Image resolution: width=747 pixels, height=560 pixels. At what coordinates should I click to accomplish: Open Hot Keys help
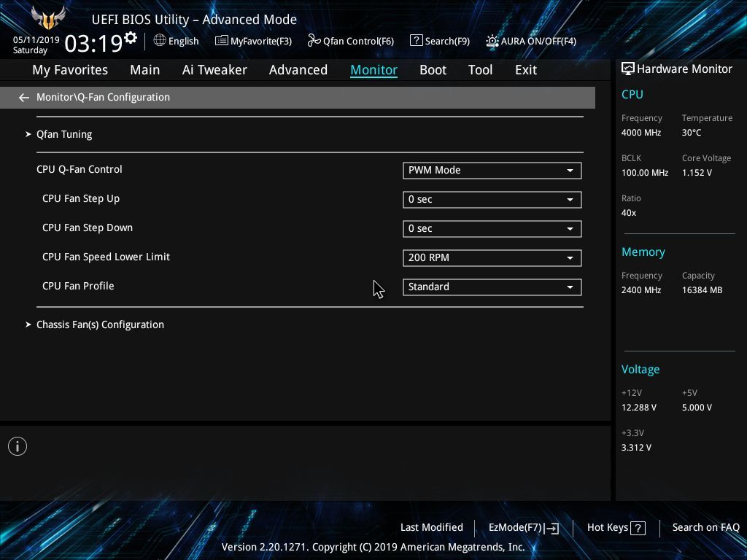[616, 528]
